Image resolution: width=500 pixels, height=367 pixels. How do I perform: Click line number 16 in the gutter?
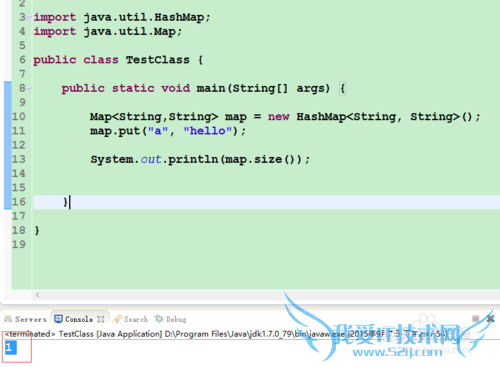[19, 202]
